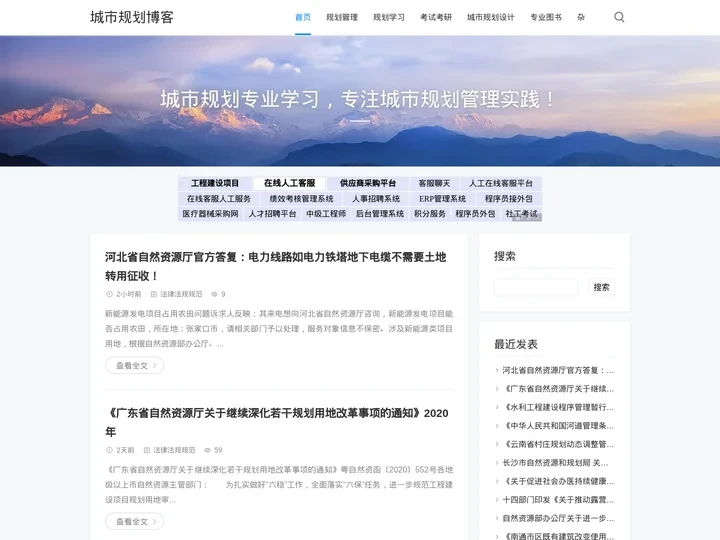Go to the 首页 nav tab
The image size is (720, 540).
303,17
